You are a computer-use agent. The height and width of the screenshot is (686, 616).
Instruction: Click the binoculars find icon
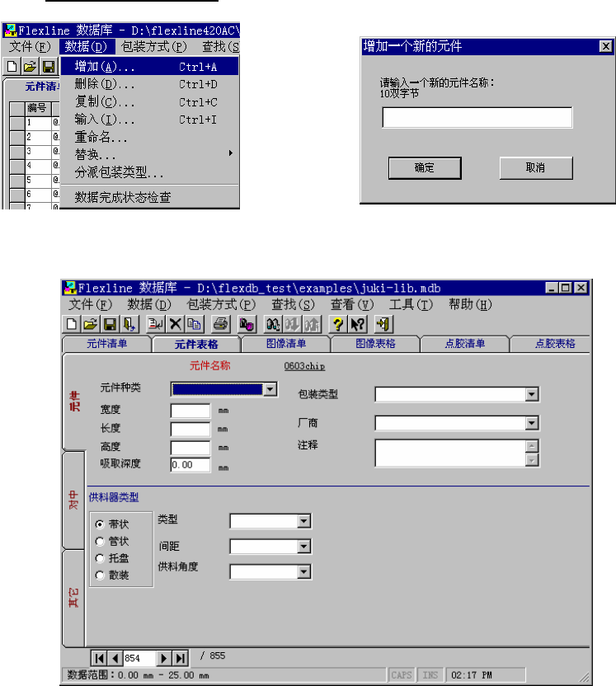click(x=273, y=324)
